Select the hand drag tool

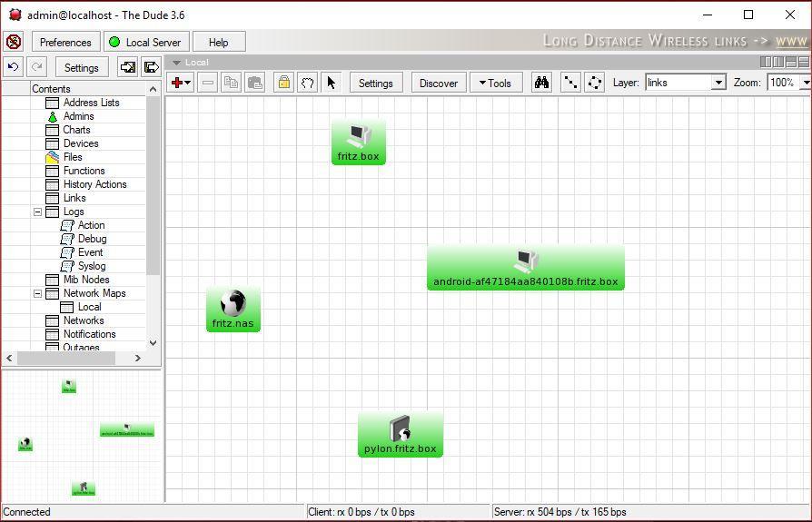(308, 83)
